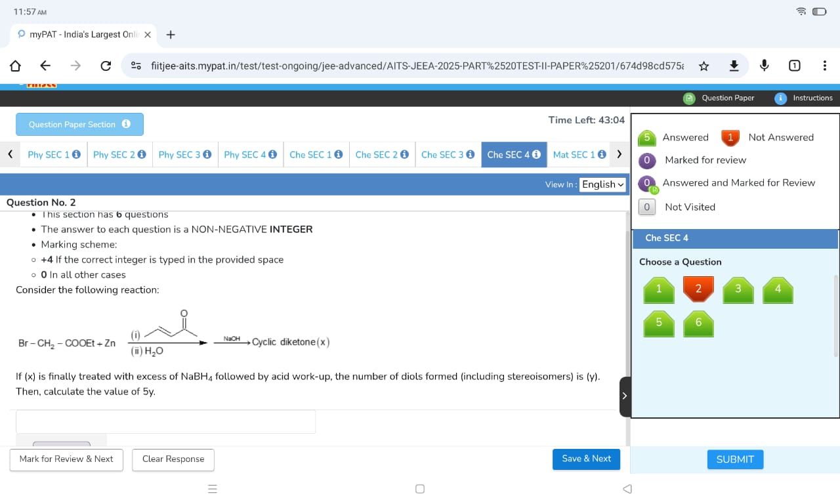
Task: Reload the current page
Action: pos(105,66)
